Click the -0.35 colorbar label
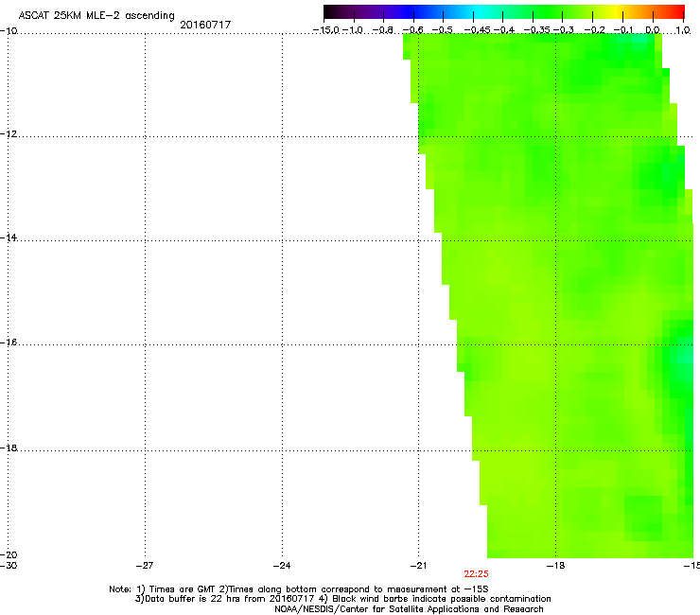The width and height of the screenshot is (700, 615). (x=536, y=30)
